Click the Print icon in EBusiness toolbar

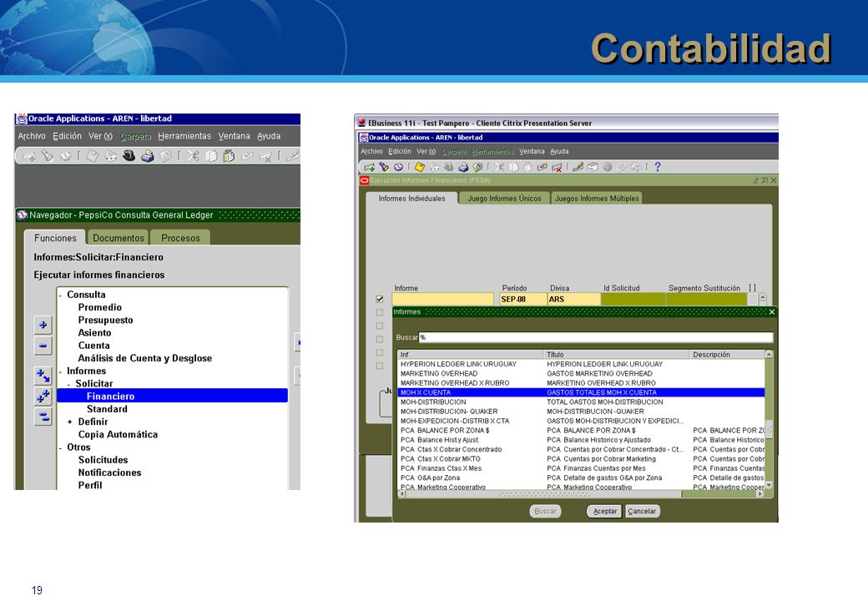coord(463,167)
